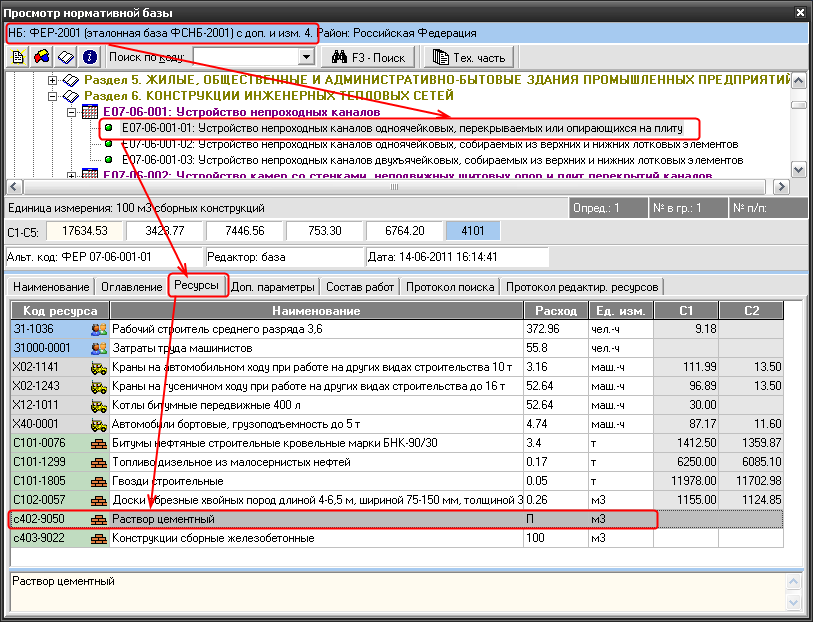Expand the Раздел 5 tree node

[x=53, y=80]
